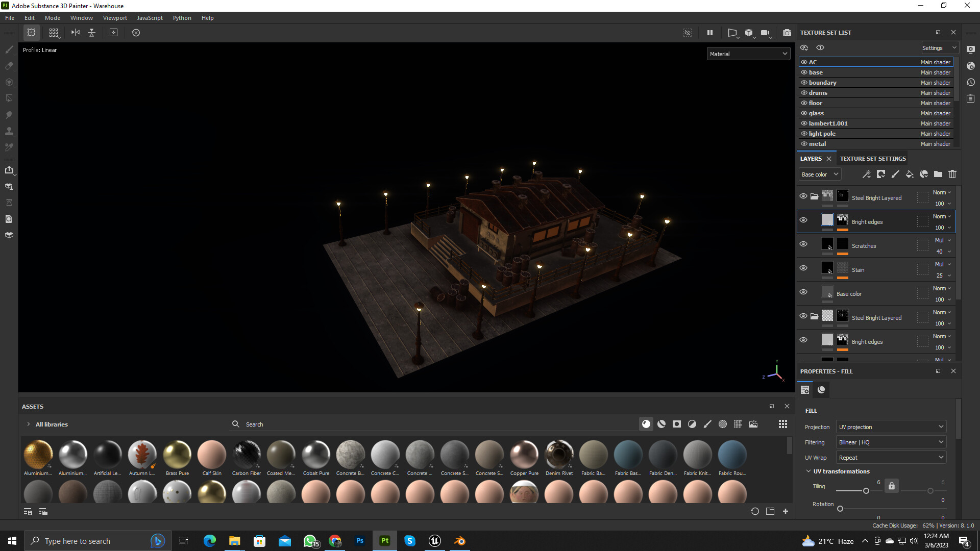
Task: Take a viewport screenshot with camera icon
Action: pos(787,33)
